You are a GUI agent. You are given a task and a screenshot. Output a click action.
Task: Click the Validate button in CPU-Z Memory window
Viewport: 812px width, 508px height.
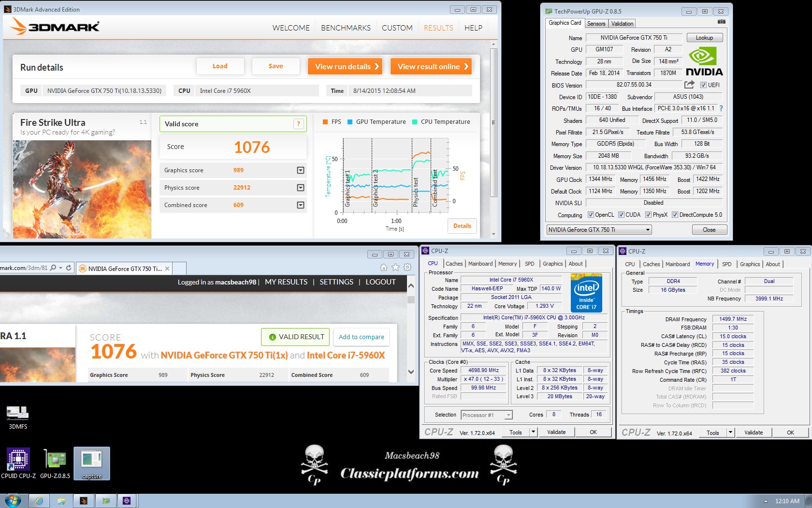pyautogui.click(x=754, y=433)
